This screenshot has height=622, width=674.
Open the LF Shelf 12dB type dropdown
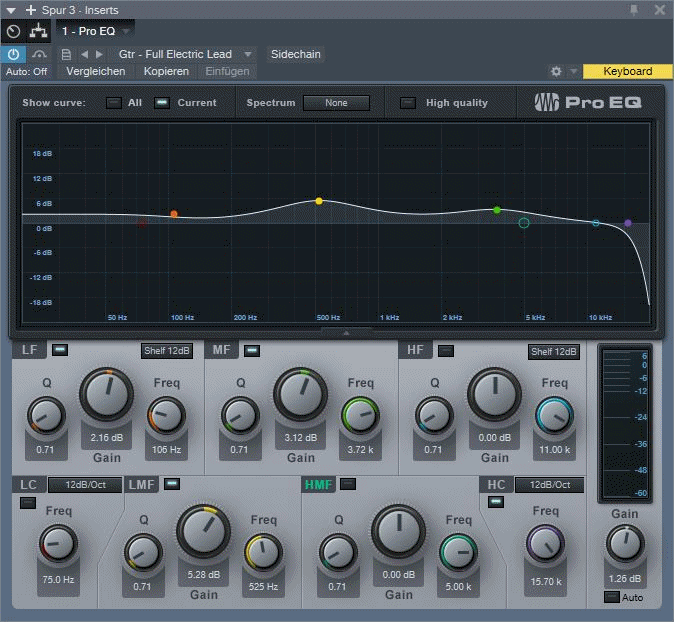click(x=167, y=351)
